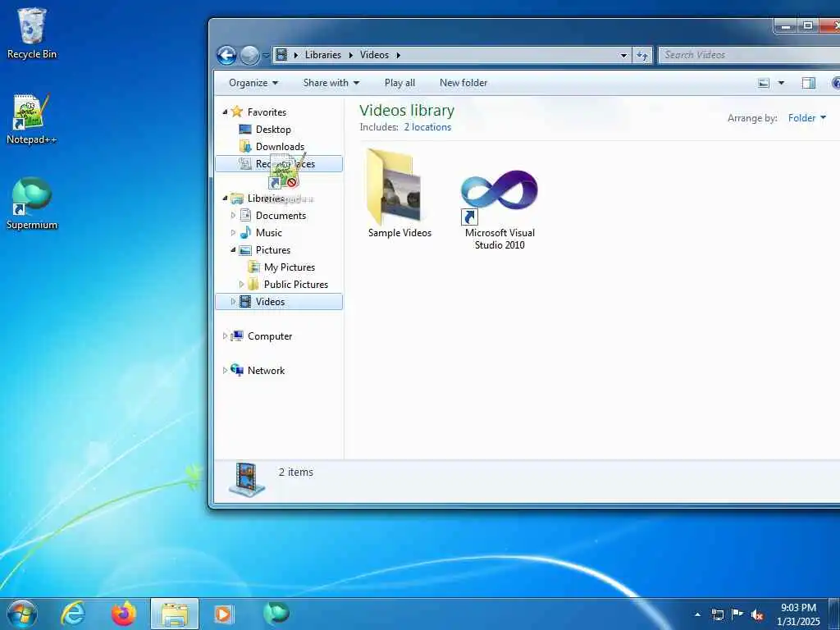Collapse the Libraries group
Screen dimensions: 840x630
(225, 199)
